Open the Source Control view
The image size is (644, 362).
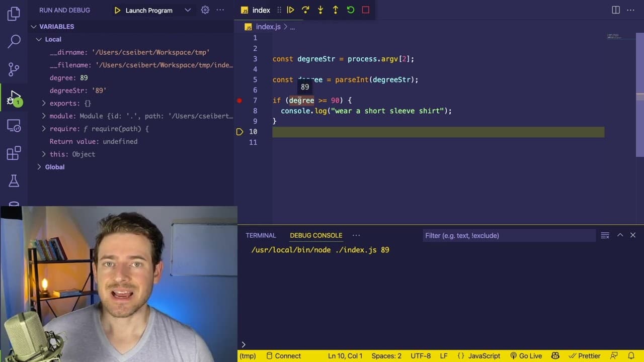pos(14,69)
